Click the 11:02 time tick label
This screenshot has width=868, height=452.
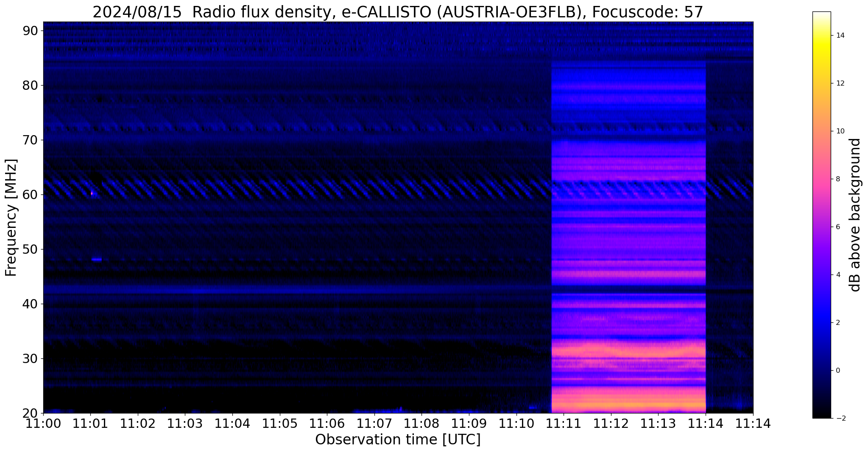pyautogui.click(x=138, y=423)
